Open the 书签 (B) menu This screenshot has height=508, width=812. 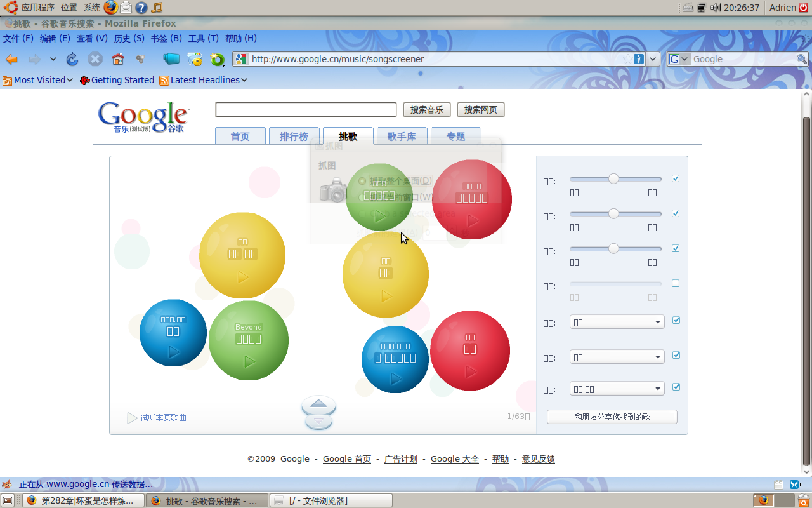[166, 38]
